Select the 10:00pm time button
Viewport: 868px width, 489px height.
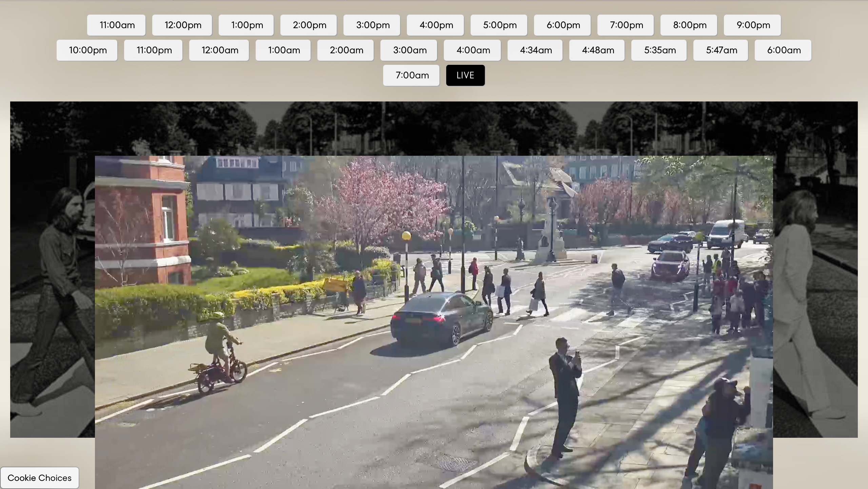(87, 50)
